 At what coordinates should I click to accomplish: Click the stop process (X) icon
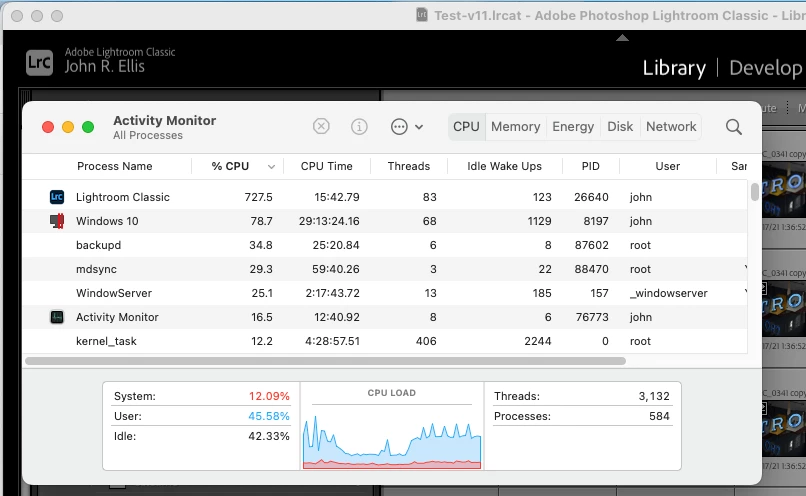pos(321,126)
